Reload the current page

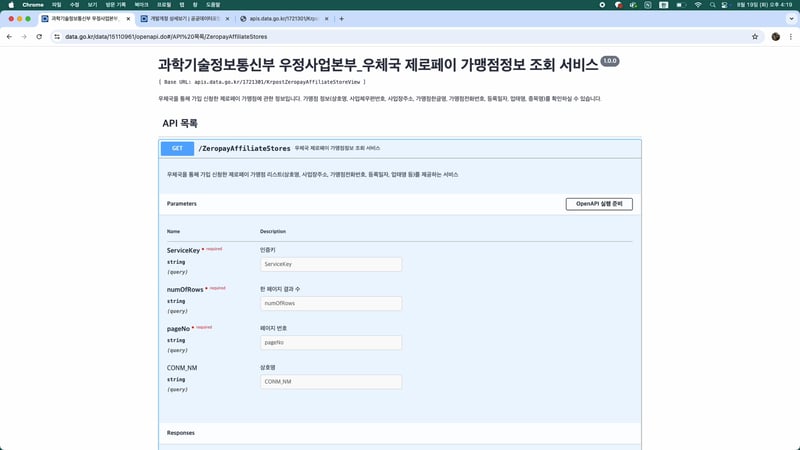(39, 37)
